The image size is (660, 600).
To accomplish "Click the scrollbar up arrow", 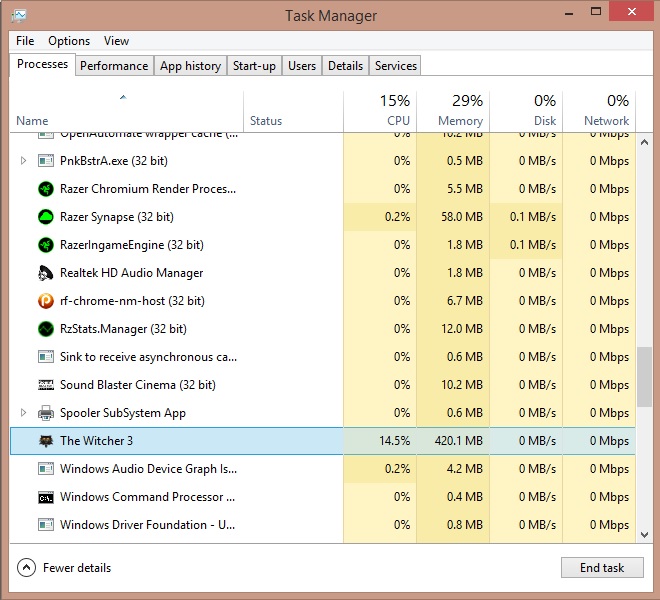I will pyautogui.click(x=644, y=142).
